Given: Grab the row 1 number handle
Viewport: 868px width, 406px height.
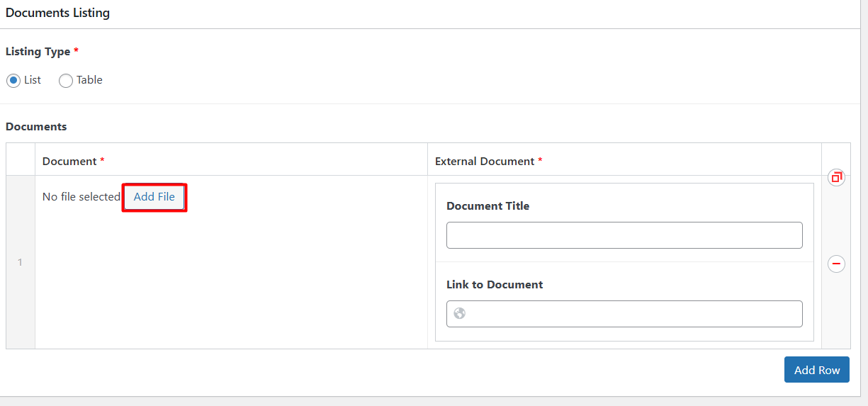Looking at the screenshot, I should (20, 262).
